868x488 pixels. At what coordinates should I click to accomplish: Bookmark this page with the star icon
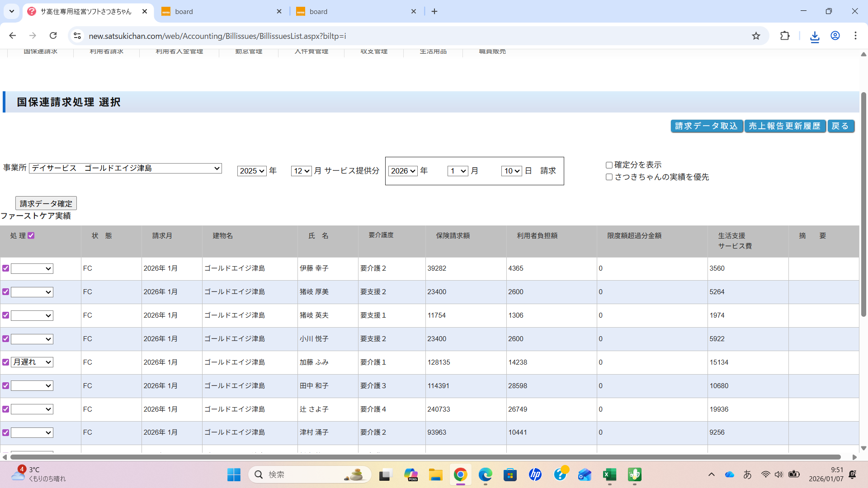(756, 36)
